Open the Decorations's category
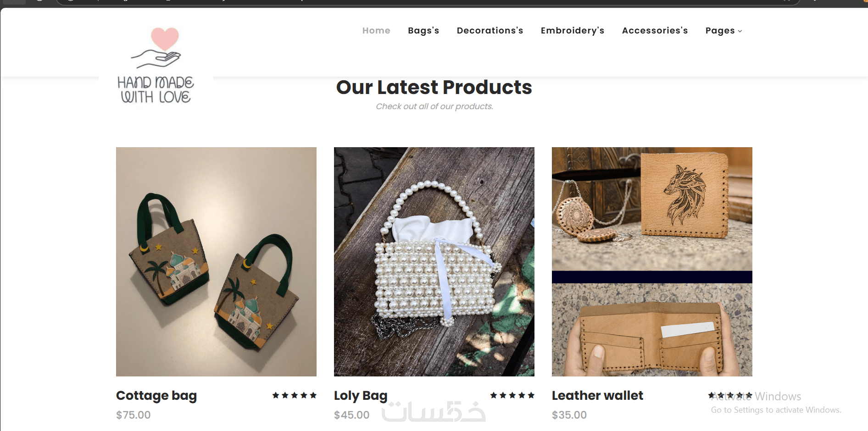 [x=490, y=31]
